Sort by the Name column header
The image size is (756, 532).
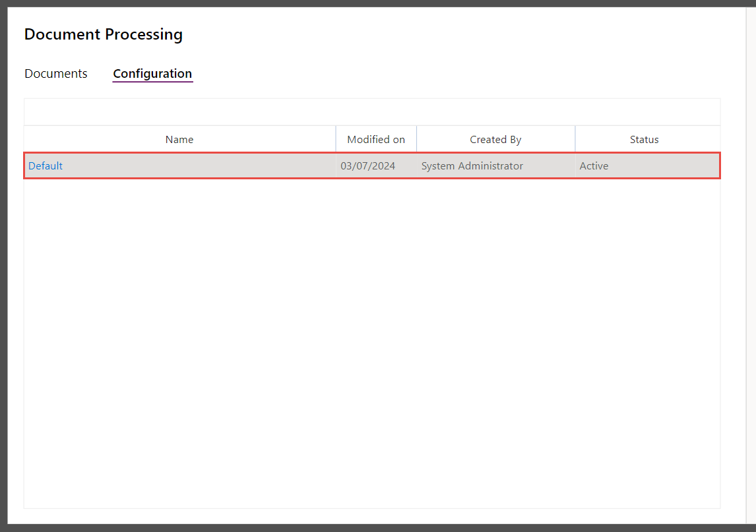[179, 139]
